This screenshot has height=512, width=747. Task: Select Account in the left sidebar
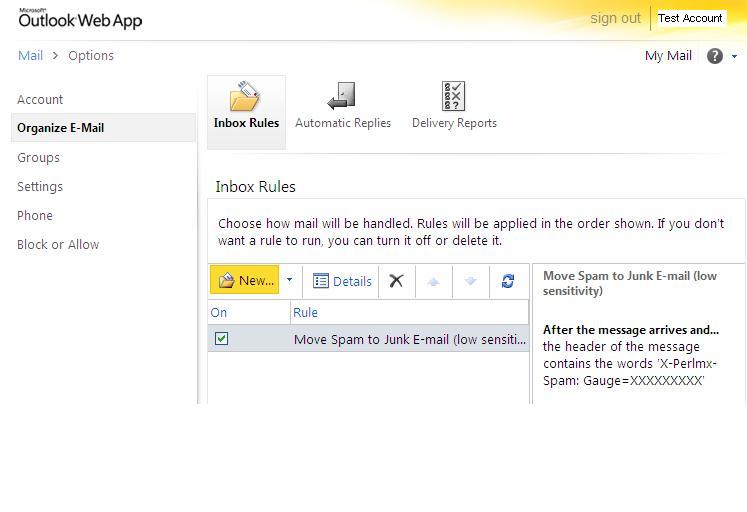[40, 99]
